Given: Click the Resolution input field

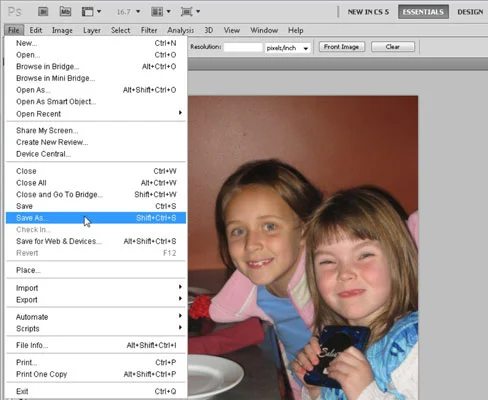Looking at the screenshot, I should (x=243, y=47).
